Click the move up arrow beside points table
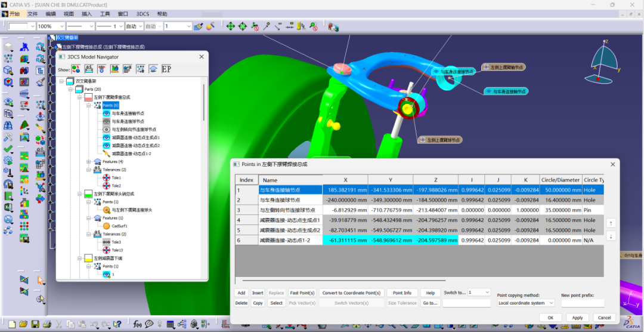 (611, 223)
